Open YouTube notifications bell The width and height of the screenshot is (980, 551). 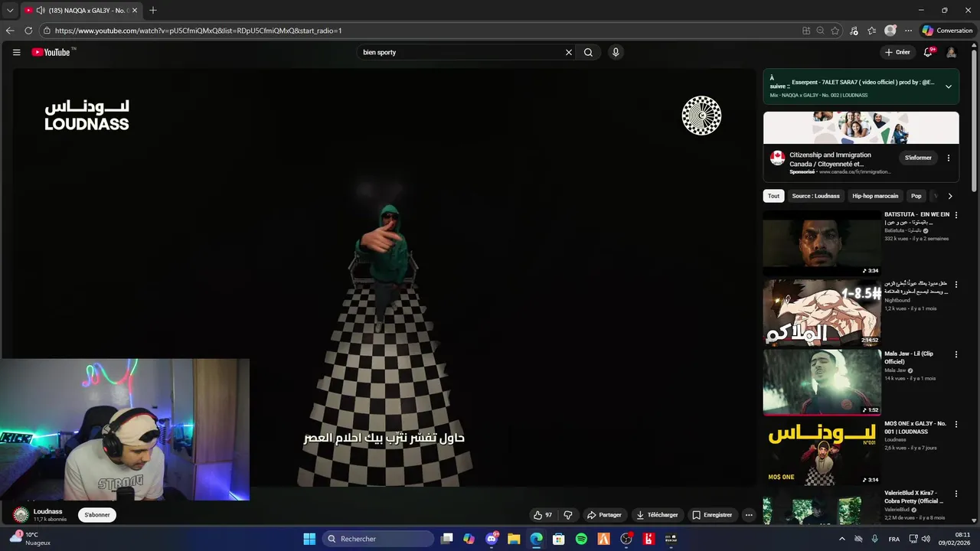[x=928, y=52]
